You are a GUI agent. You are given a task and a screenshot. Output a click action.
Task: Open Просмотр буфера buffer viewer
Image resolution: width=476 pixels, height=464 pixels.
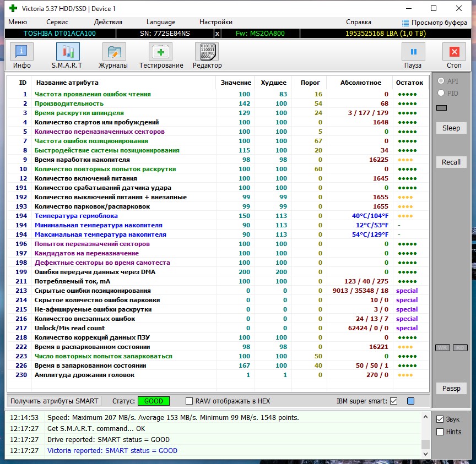[x=435, y=23]
